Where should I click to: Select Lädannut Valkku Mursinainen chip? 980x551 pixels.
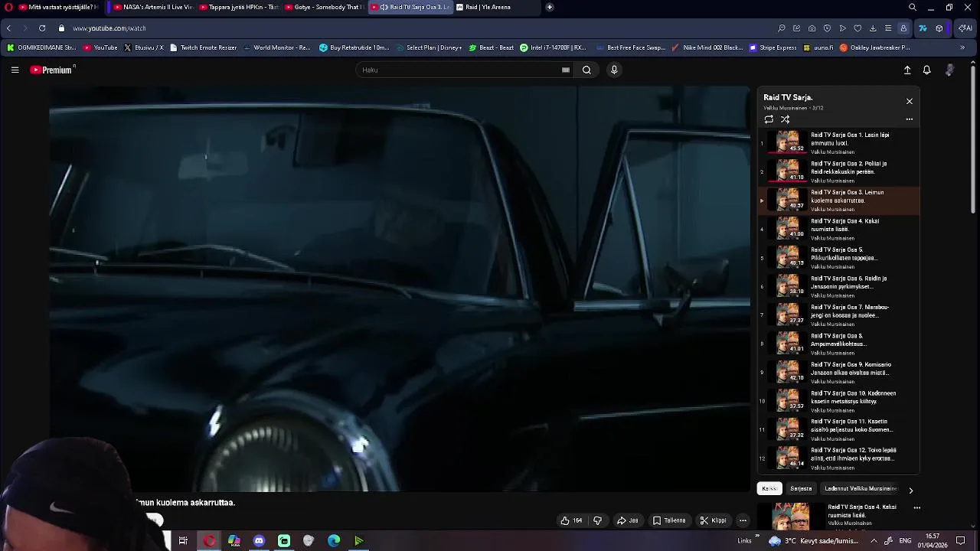point(861,488)
